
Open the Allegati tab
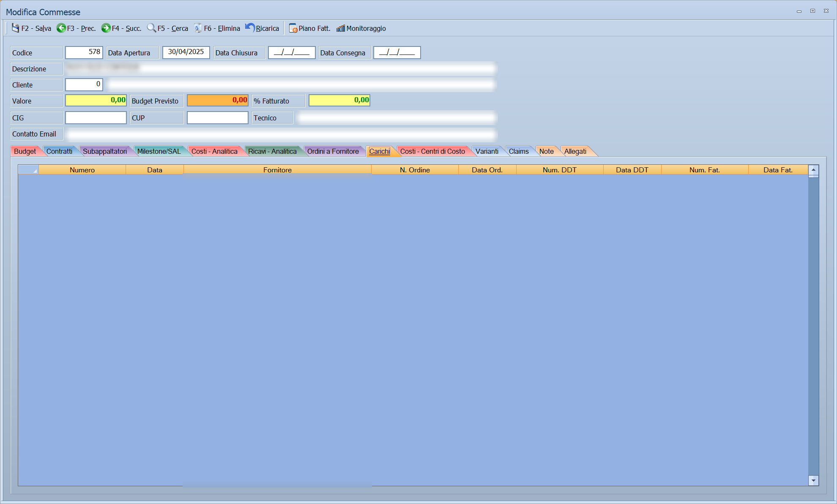pyautogui.click(x=575, y=151)
